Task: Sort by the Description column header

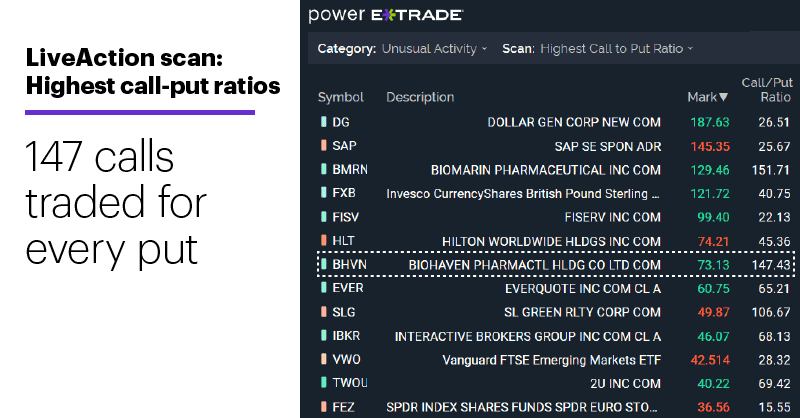Action: [420, 97]
